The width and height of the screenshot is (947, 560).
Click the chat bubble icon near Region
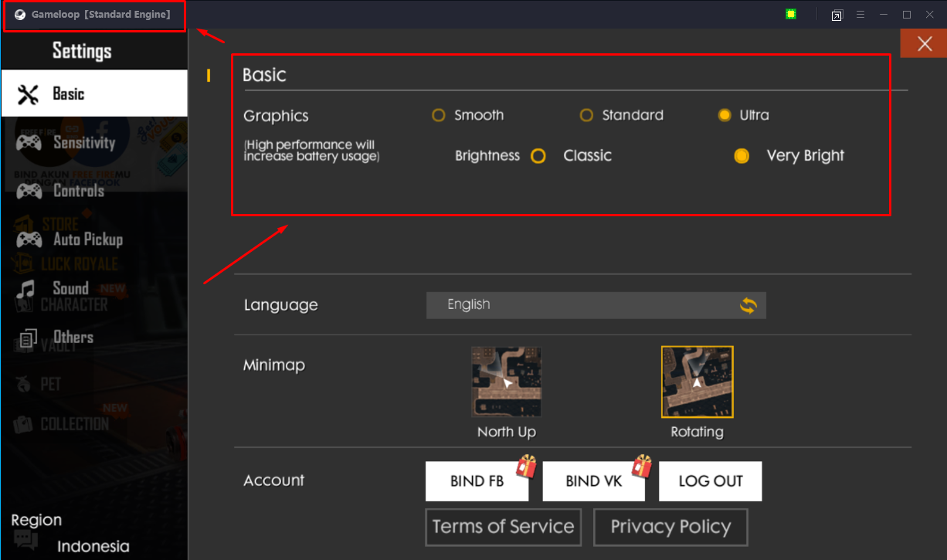click(x=25, y=540)
